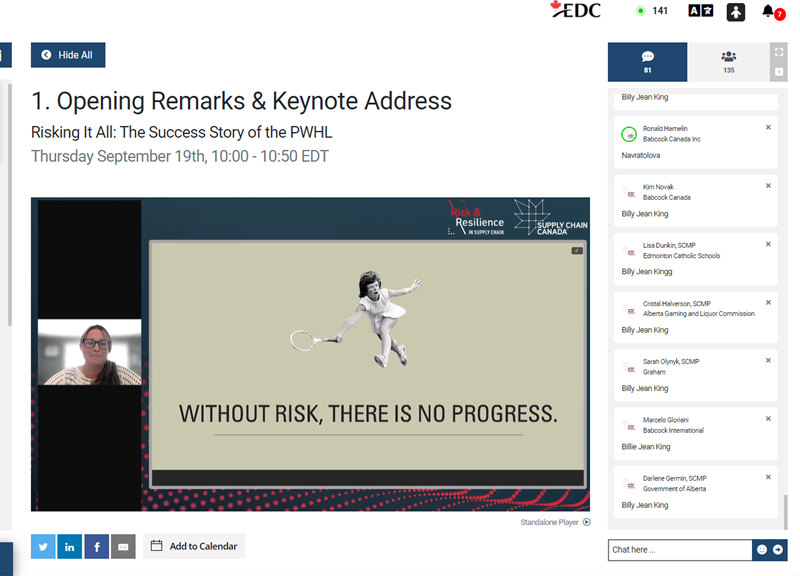Click the Hide All button

click(68, 55)
